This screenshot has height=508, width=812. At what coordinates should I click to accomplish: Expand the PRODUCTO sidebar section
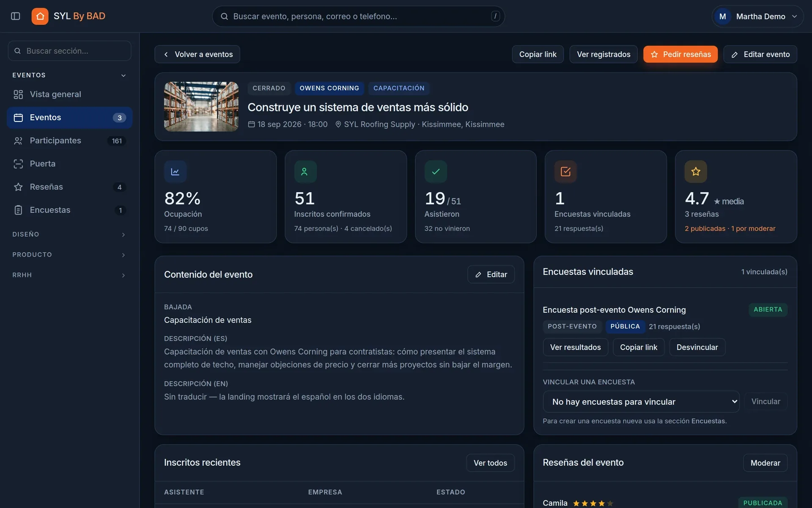123,255
